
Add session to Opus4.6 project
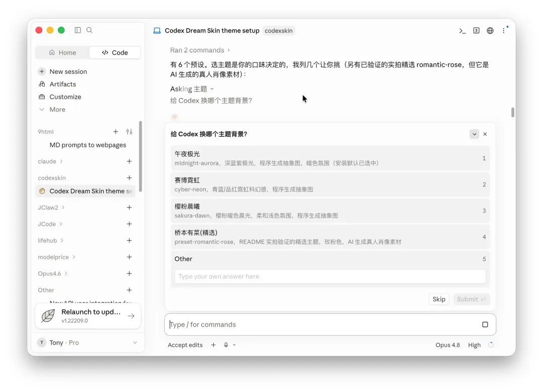point(129,273)
